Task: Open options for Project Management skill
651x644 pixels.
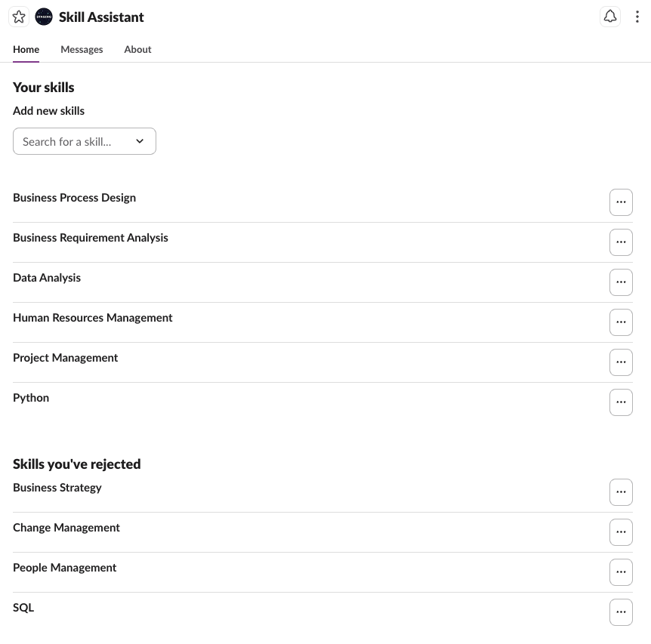Action: (x=621, y=362)
